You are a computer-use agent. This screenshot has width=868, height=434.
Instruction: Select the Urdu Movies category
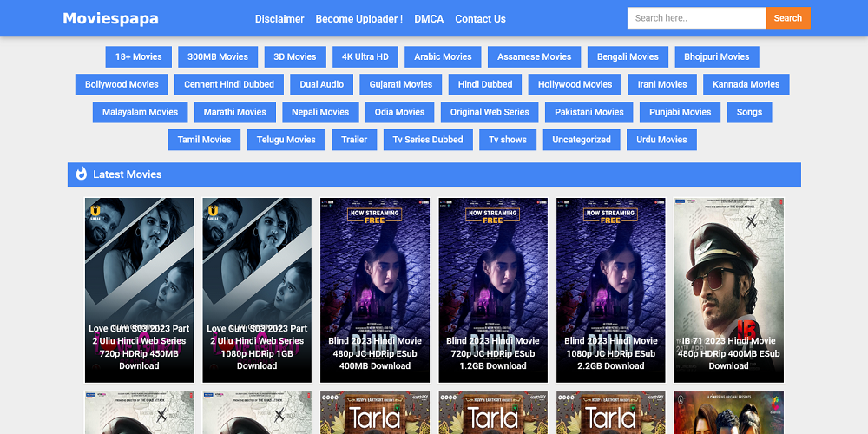point(661,140)
